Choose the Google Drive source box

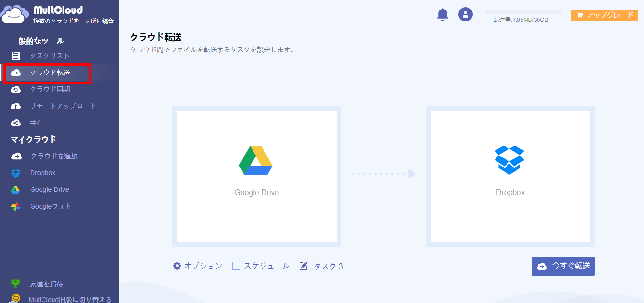[257, 177]
